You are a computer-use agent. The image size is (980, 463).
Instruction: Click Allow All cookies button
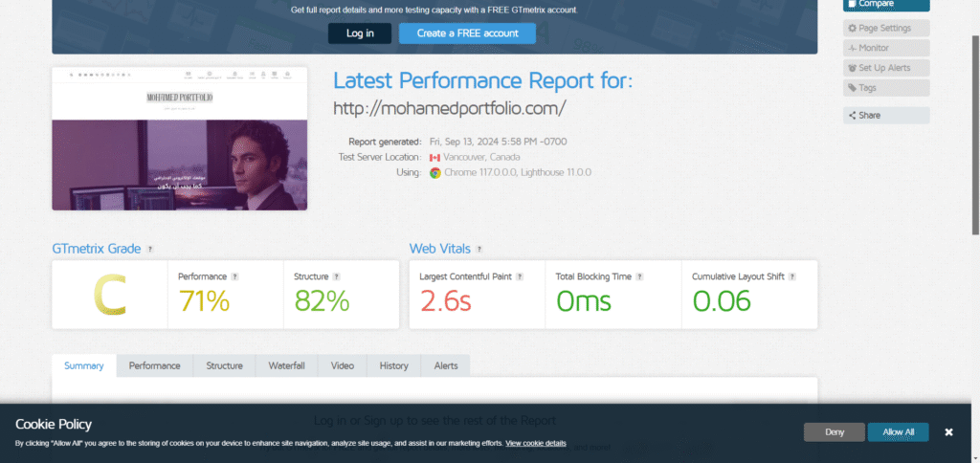[898, 431]
